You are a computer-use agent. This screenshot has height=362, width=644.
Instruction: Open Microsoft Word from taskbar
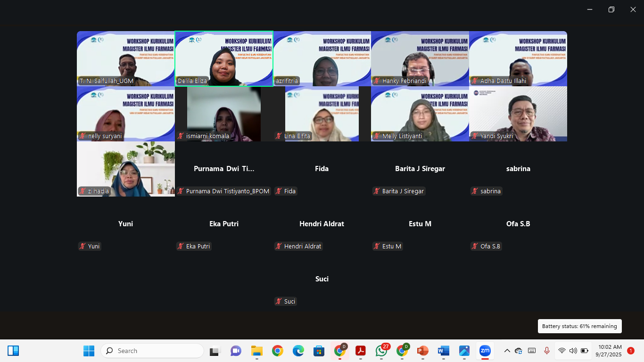point(443,351)
